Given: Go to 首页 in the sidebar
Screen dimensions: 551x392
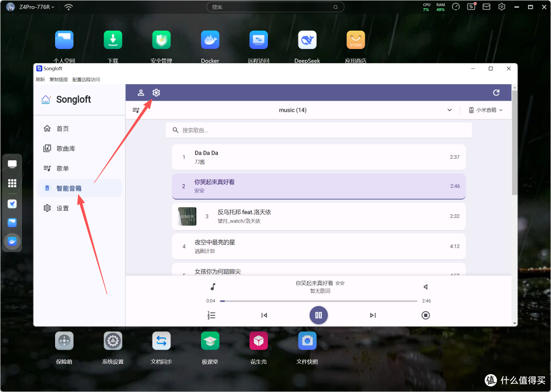Looking at the screenshot, I should (80, 129).
